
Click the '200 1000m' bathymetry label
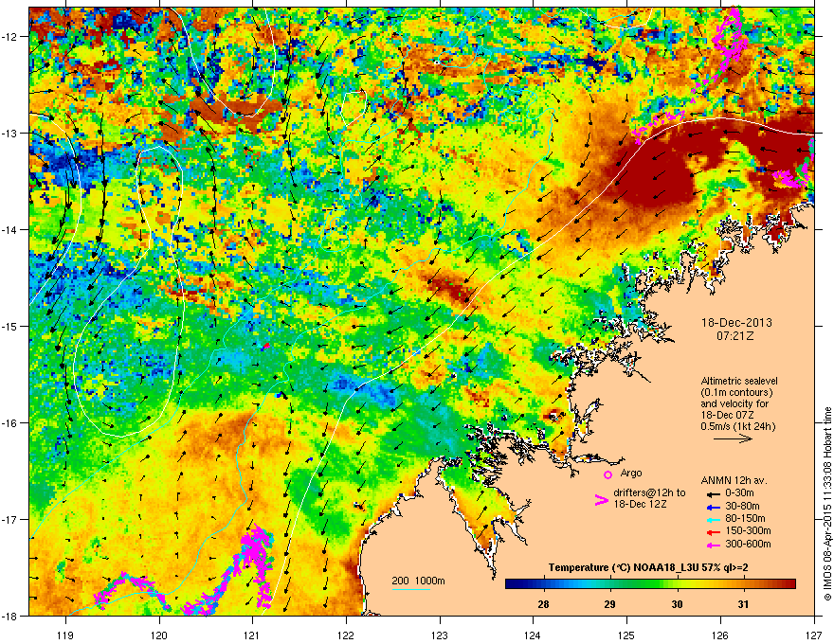pyautogui.click(x=418, y=581)
